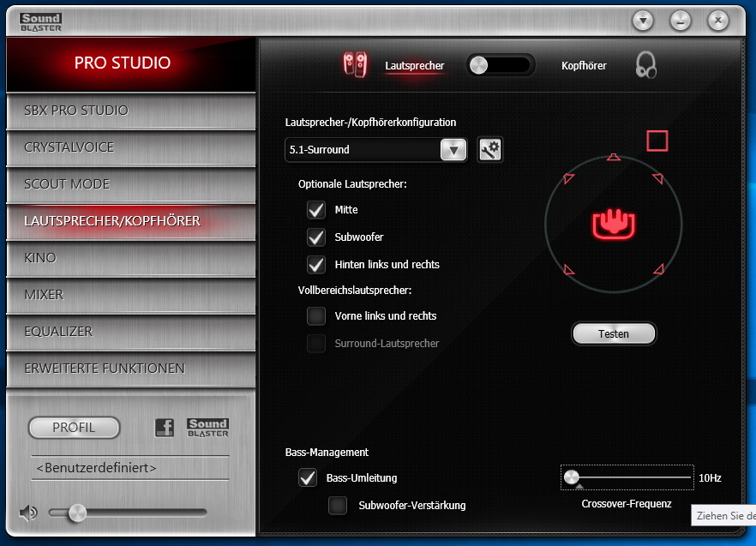This screenshot has width=756, height=546.
Task: Click the speakers icon next to Lautsprecher
Action: 355,65
